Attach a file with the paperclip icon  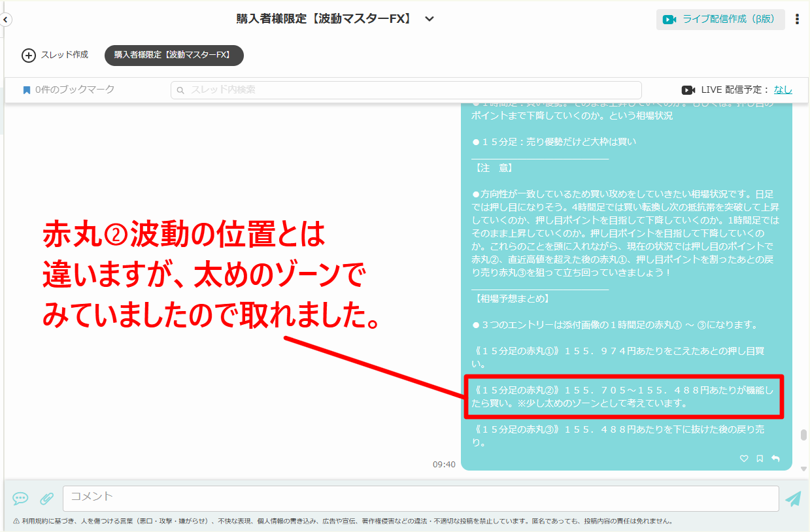pos(46,499)
